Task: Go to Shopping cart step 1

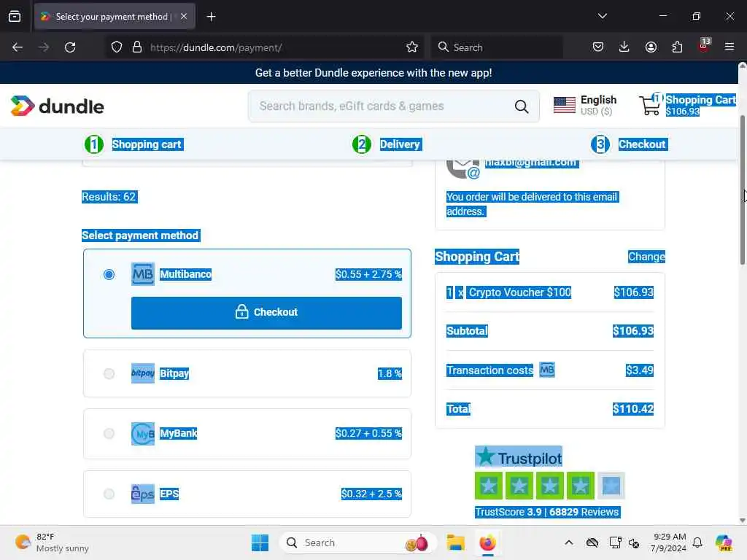Action: tap(134, 144)
